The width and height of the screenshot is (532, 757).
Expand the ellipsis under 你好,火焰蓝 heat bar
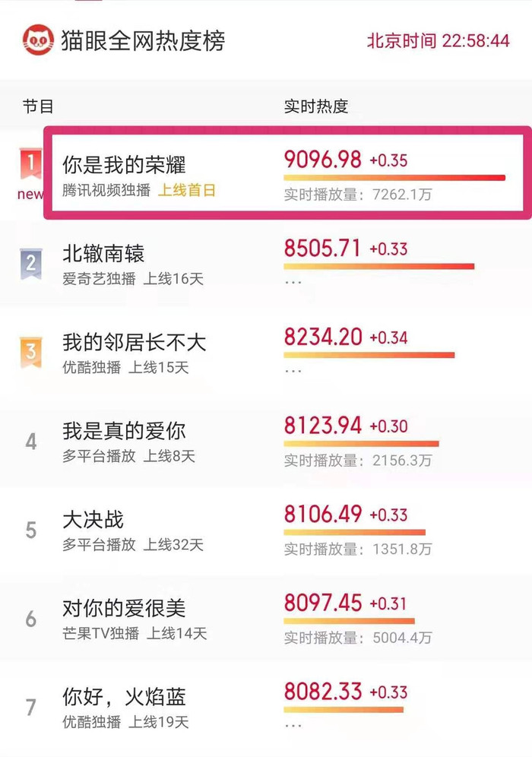click(x=293, y=726)
